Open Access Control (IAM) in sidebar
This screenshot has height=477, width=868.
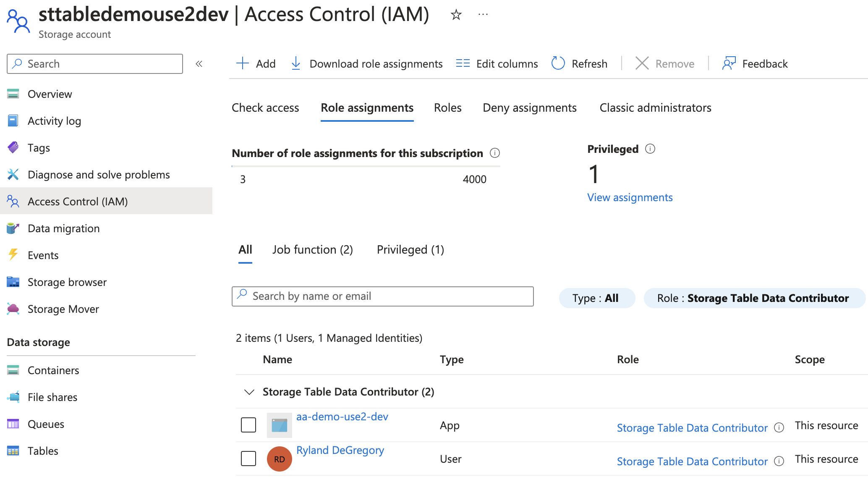(x=78, y=201)
